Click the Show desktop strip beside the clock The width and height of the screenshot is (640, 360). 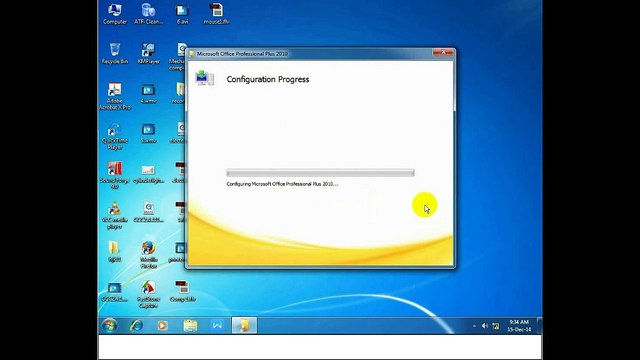[540, 326]
